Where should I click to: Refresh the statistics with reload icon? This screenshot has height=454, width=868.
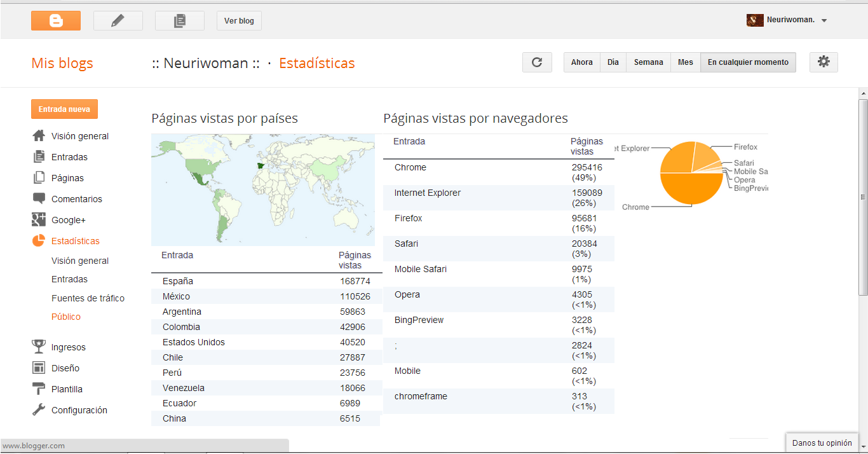coord(537,62)
